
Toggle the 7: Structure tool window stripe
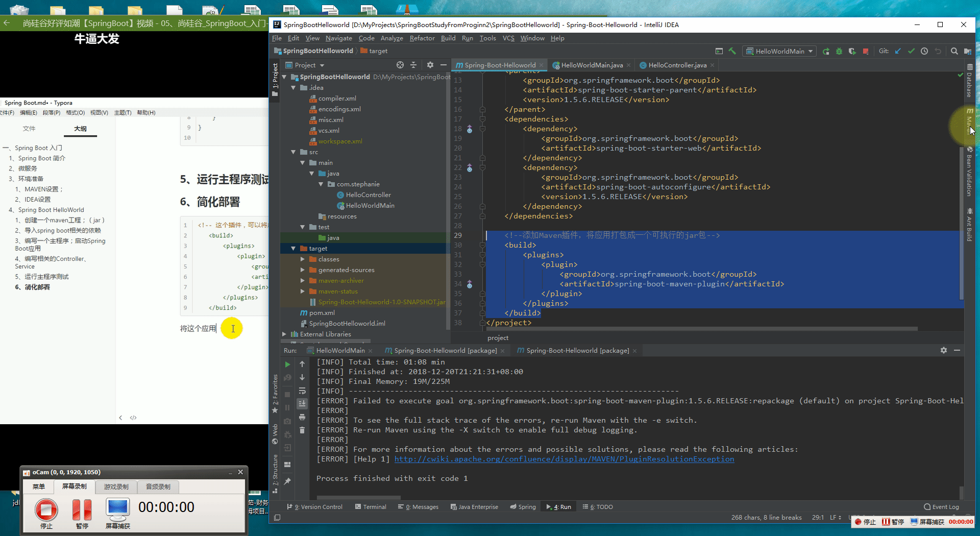[x=275, y=473]
